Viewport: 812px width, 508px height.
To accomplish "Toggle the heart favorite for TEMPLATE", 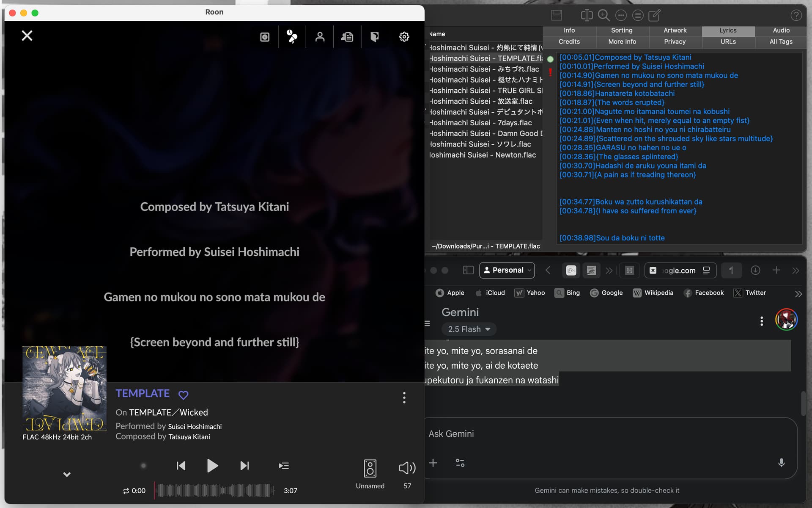I will (183, 395).
